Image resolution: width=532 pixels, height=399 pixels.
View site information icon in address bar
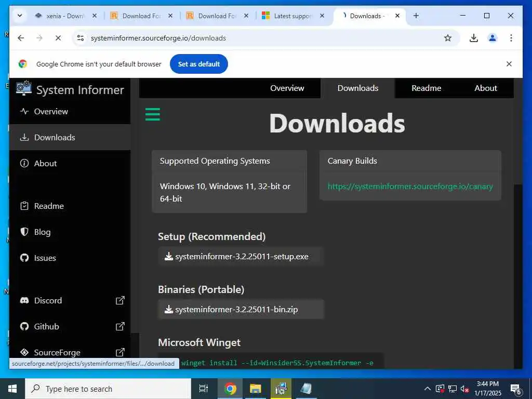[81, 38]
